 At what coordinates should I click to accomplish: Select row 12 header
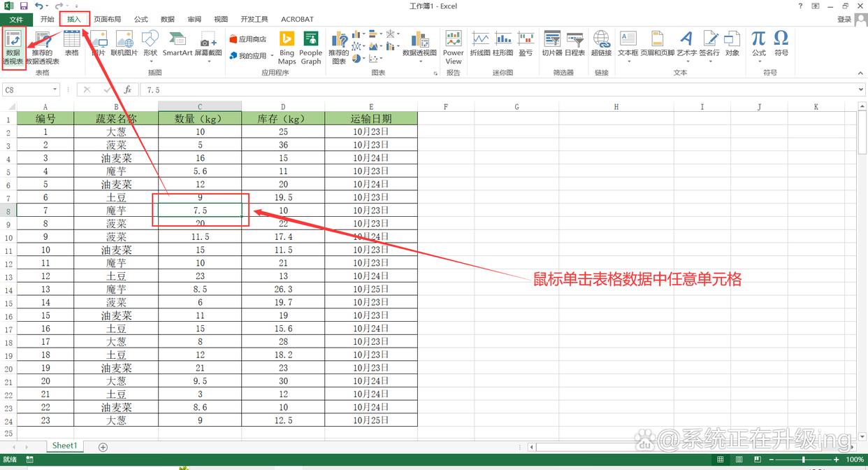8,264
